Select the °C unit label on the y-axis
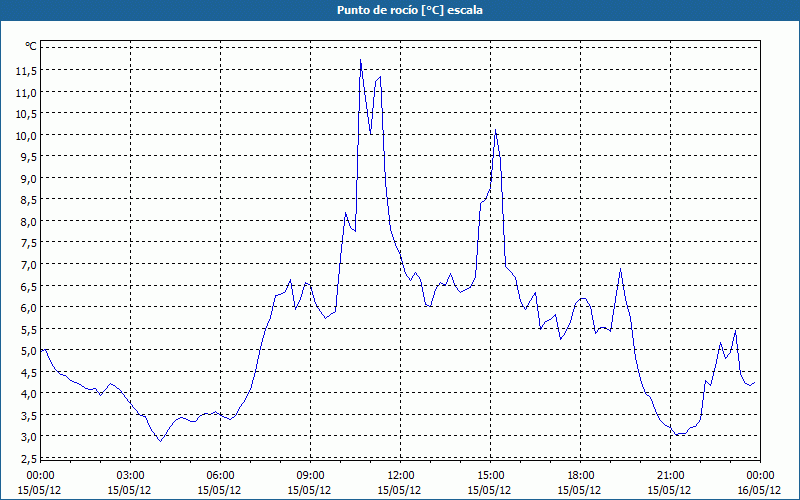 click(31, 46)
